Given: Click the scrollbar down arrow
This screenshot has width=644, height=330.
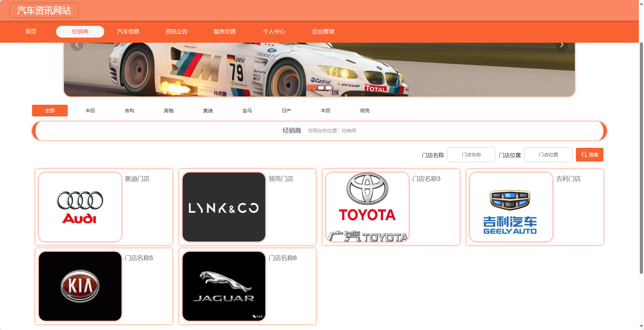Looking at the screenshot, I should [641, 326].
